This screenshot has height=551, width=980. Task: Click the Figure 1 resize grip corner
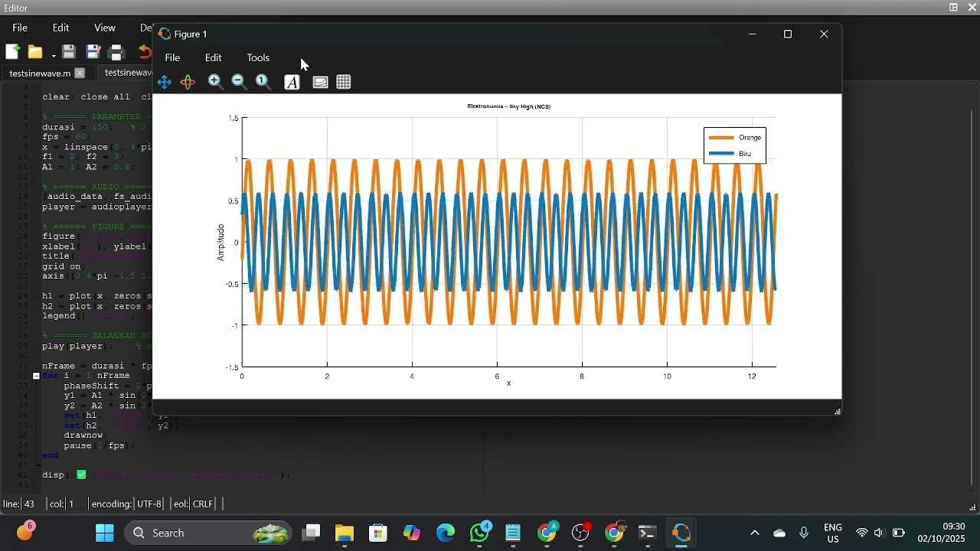click(838, 412)
